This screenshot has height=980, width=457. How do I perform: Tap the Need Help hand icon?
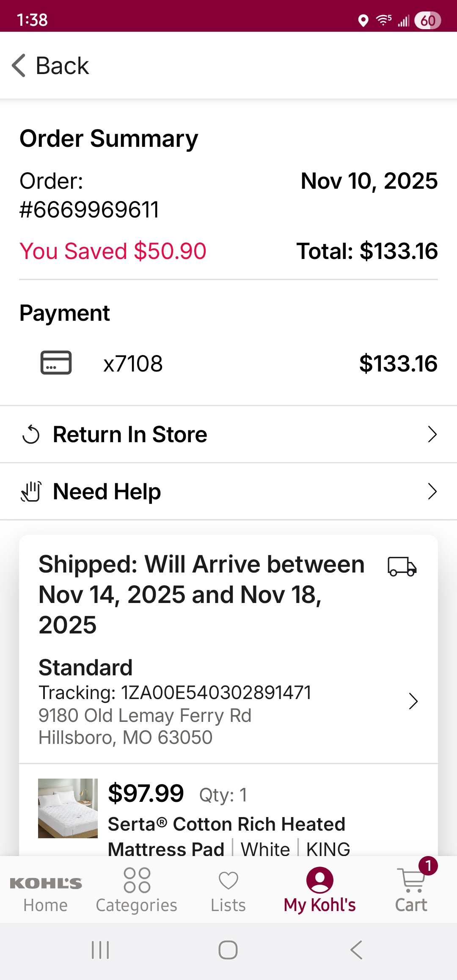pos(31,491)
